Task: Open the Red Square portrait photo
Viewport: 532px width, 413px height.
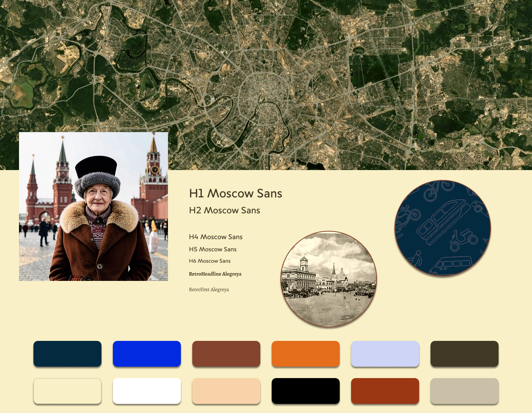Action: pos(93,207)
